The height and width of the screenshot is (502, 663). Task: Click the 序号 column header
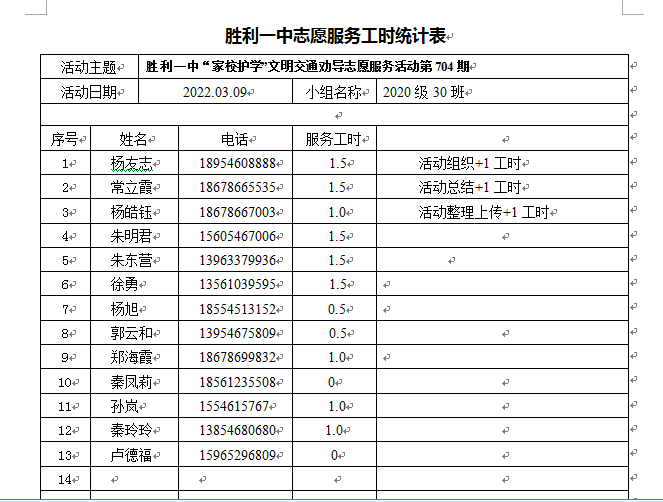pos(66,138)
